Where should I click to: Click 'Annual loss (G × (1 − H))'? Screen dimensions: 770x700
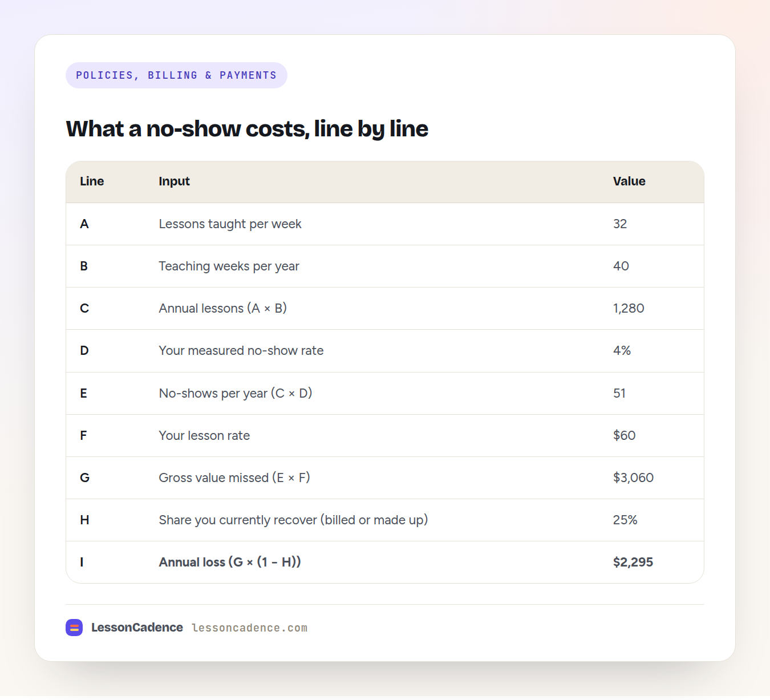[229, 563]
